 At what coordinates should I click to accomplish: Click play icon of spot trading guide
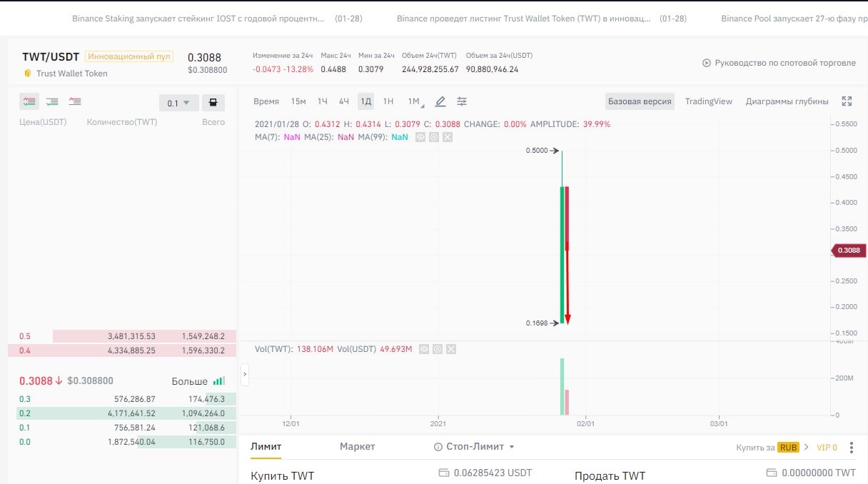pos(707,63)
